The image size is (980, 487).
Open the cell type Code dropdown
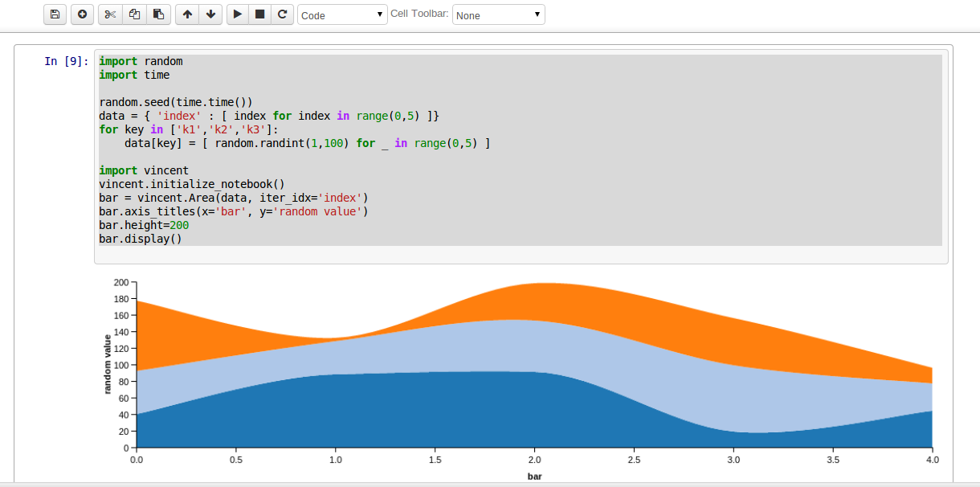(x=342, y=14)
